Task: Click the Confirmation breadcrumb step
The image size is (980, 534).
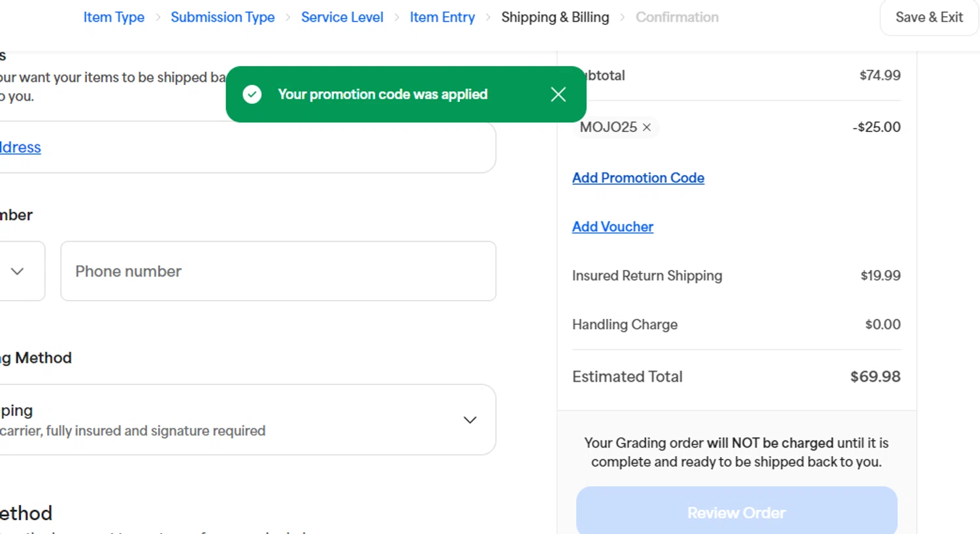Action: click(677, 17)
